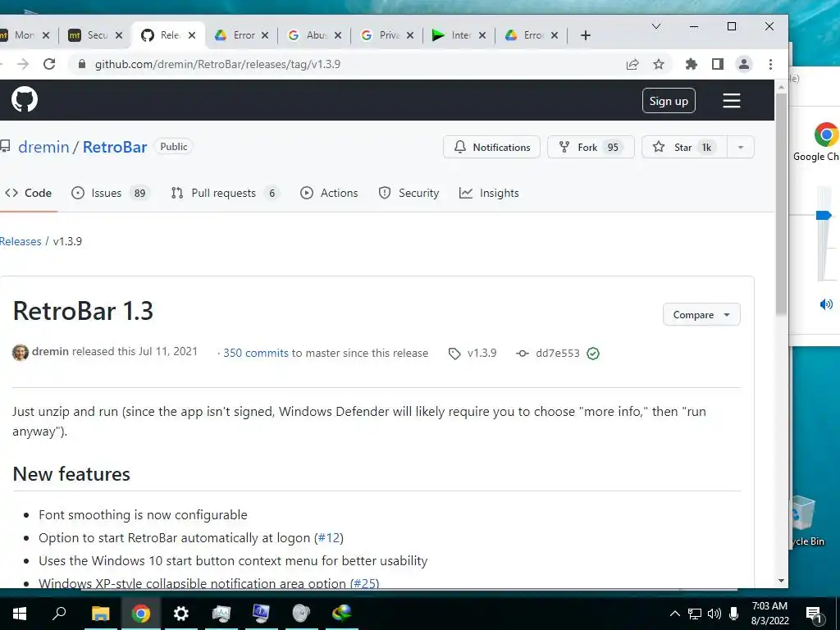Viewport: 840px width, 630px height.
Task: Open Recycle Bin on the desktop
Action: coord(806,519)
